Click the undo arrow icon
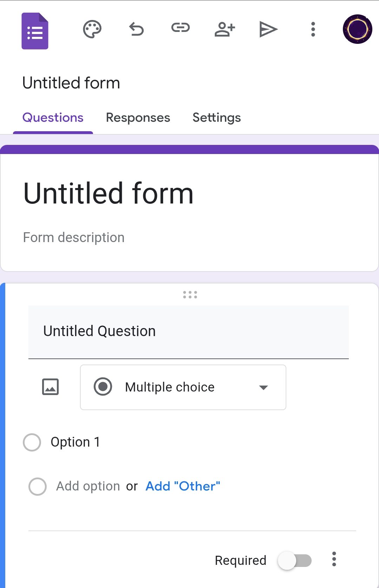 click(136, 29)
